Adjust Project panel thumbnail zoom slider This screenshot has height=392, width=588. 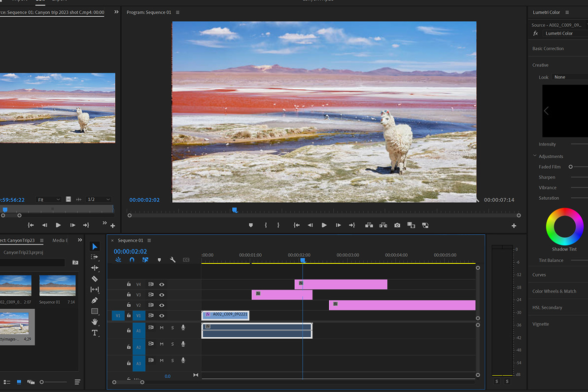coord(41,382)
